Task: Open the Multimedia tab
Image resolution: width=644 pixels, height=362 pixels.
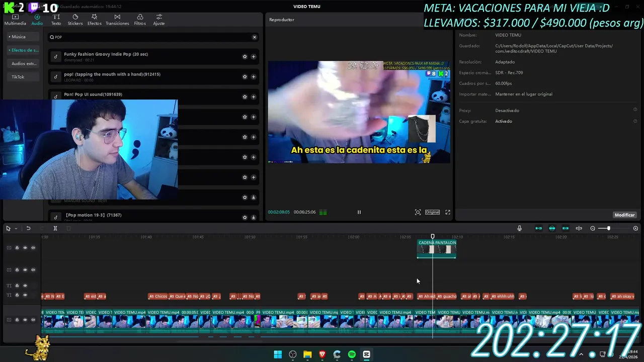Action: (x=15, y=20)
